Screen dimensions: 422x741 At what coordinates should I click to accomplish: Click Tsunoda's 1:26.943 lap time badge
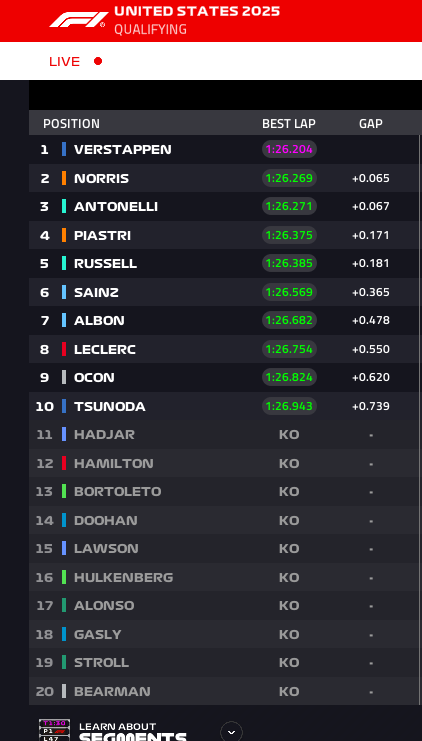(x=289, y=406)
